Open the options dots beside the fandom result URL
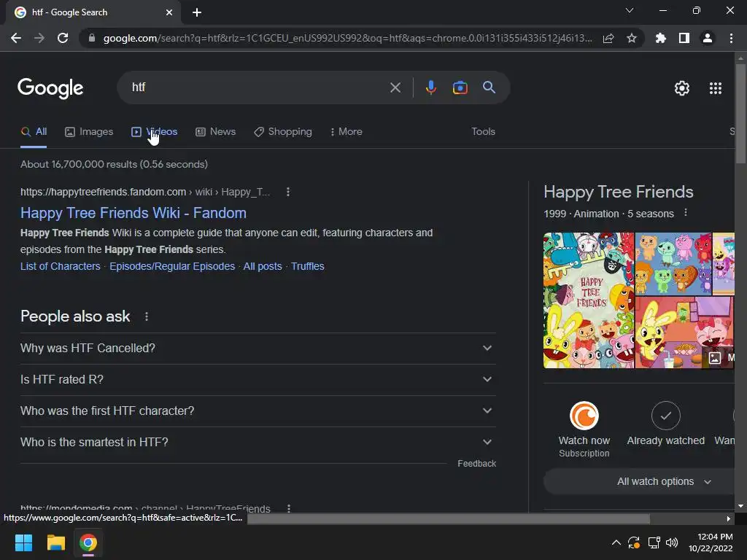The height and width of the screenshot is (560, 747). [x=287, y=192]
